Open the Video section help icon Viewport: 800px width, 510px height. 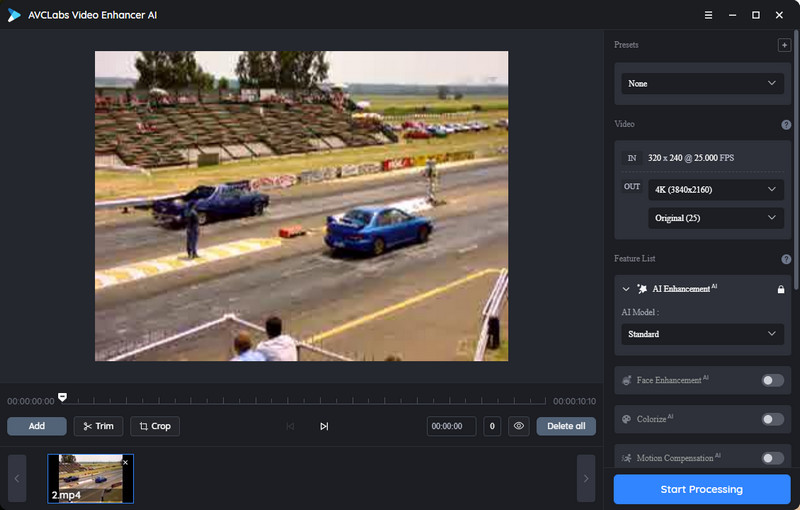click(x=786, y=124)
